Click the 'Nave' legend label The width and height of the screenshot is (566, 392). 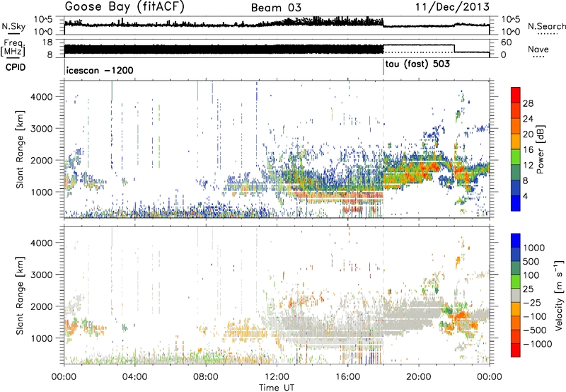pos(538,49)
